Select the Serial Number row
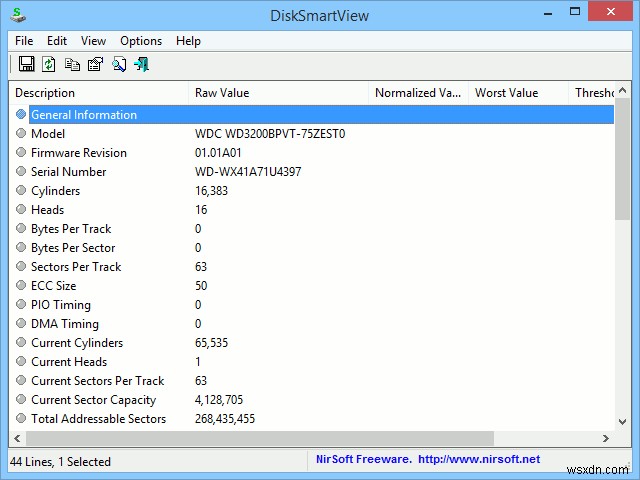The width and height of the screenshot is (640, 480). click(312, 171)
